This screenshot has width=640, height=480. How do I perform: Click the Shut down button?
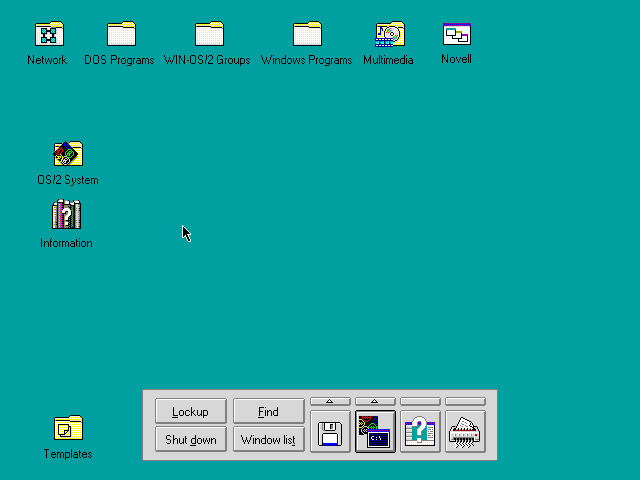191,439
